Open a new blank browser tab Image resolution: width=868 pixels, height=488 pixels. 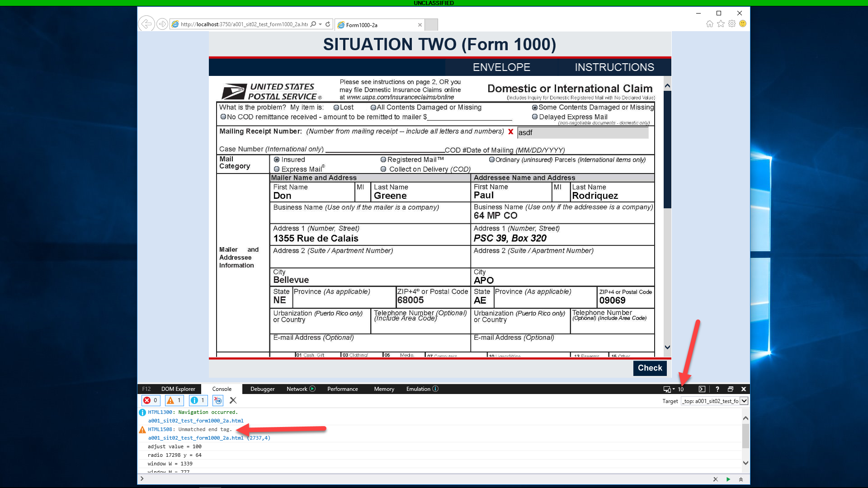[431, 24]
